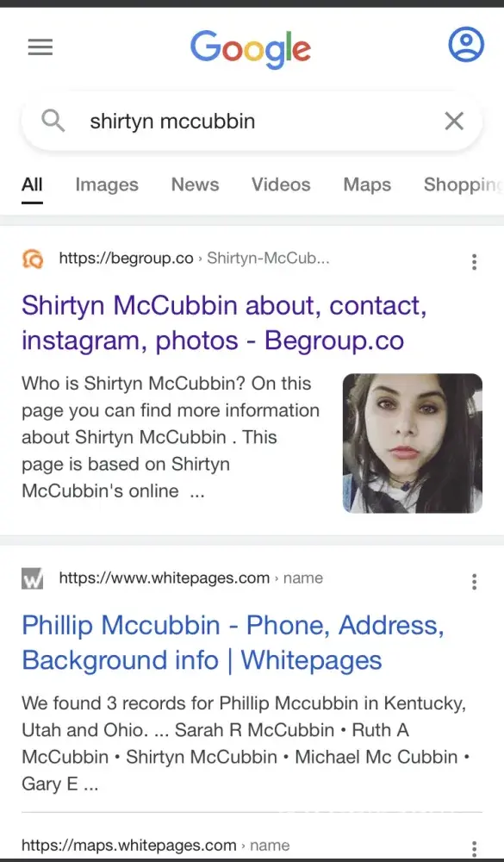Click the Begroup.co favicon

[x=33, y=259]
